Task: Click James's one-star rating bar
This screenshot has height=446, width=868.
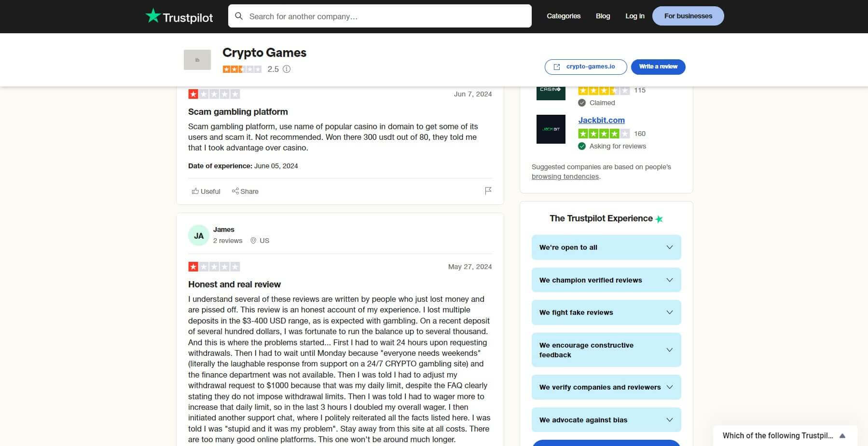Action: click(214, 266)
